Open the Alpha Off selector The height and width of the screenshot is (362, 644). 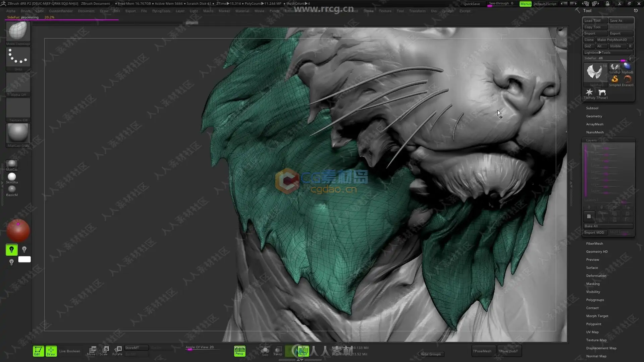tap(18, 84)
